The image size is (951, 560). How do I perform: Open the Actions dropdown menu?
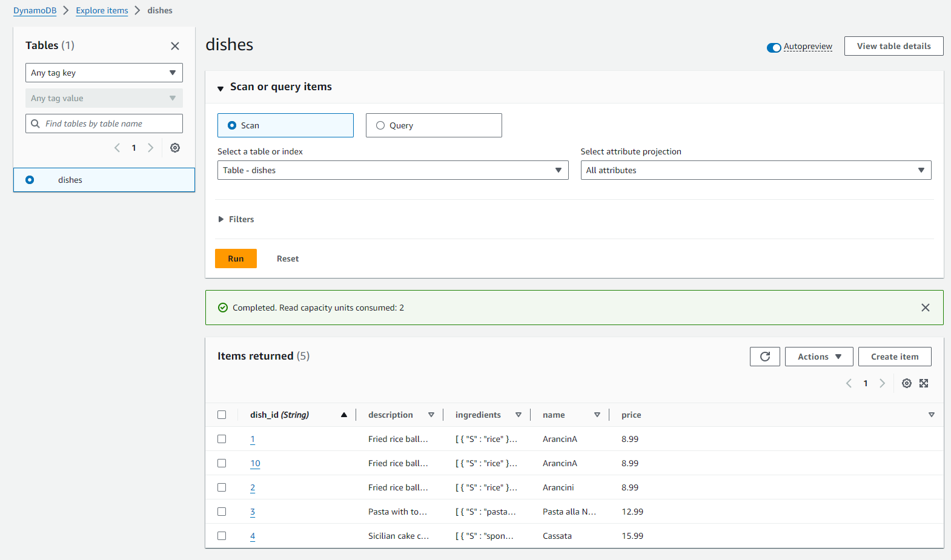819,357
